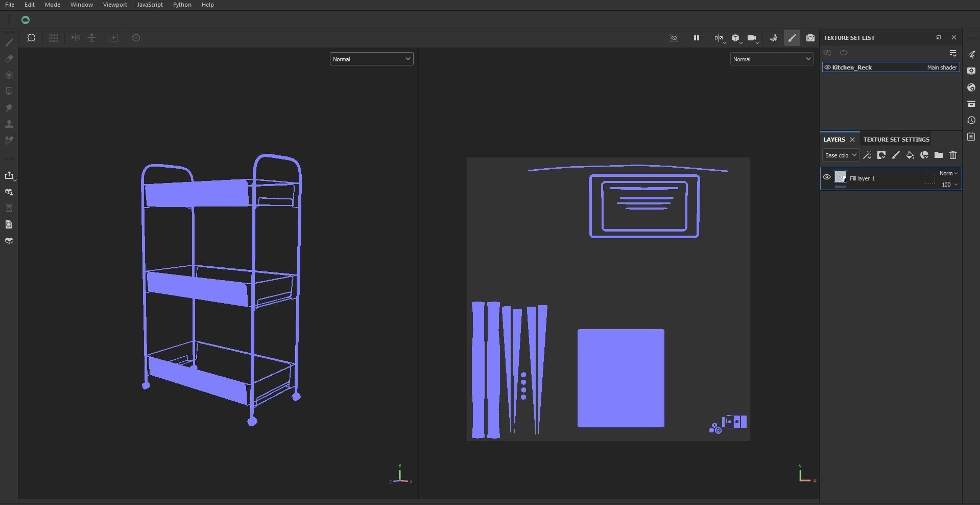
Task: Add a folder group to layers
Action: coord(939,155)
